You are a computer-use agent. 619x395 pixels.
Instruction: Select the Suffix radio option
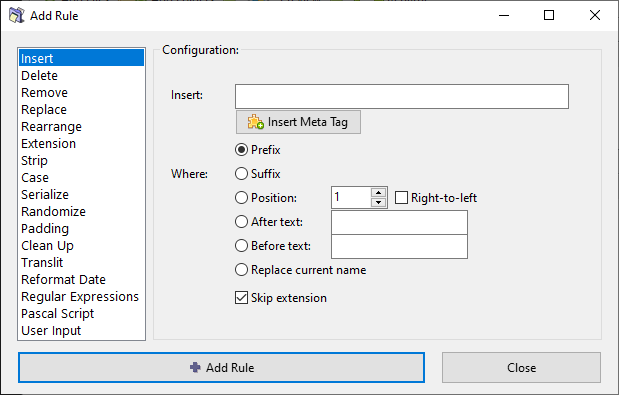241,174
